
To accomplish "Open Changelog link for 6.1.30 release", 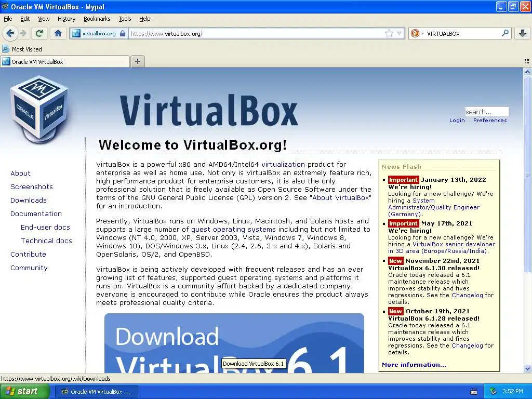I will coord(467,295).
